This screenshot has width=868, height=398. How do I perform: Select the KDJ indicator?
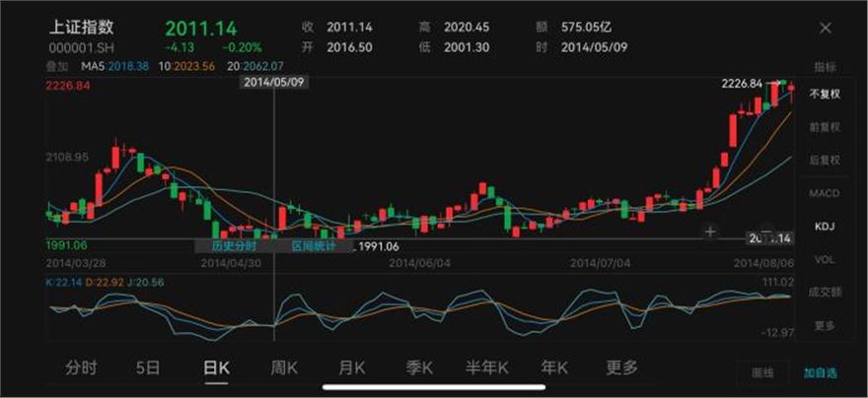coord(824,227)
